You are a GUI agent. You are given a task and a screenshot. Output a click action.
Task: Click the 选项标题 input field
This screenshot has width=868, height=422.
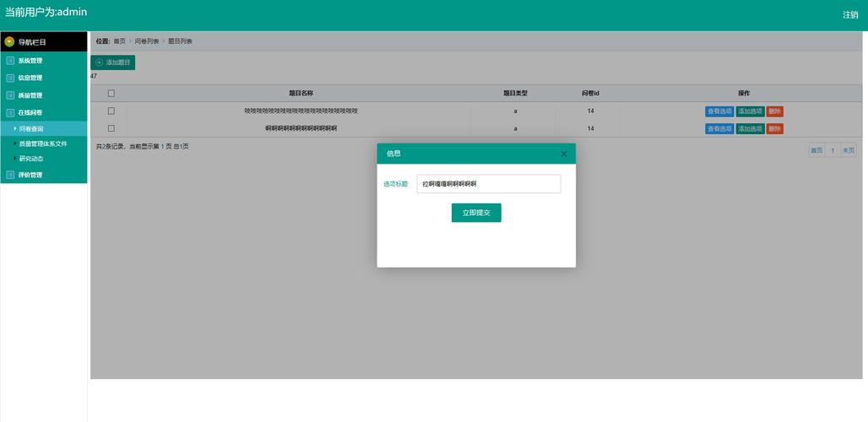pos(489,184)
